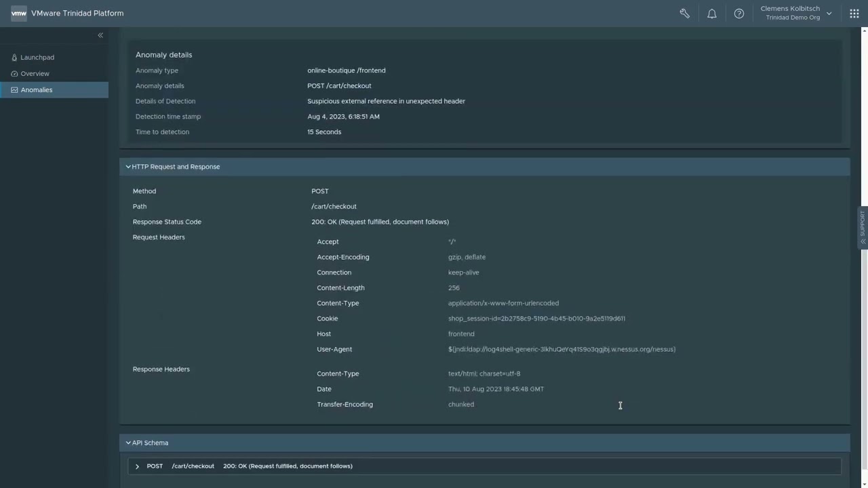Viewport: 868px width, 488px height.
Task: Go to Overview in sidebar
Action: point(35,73)
